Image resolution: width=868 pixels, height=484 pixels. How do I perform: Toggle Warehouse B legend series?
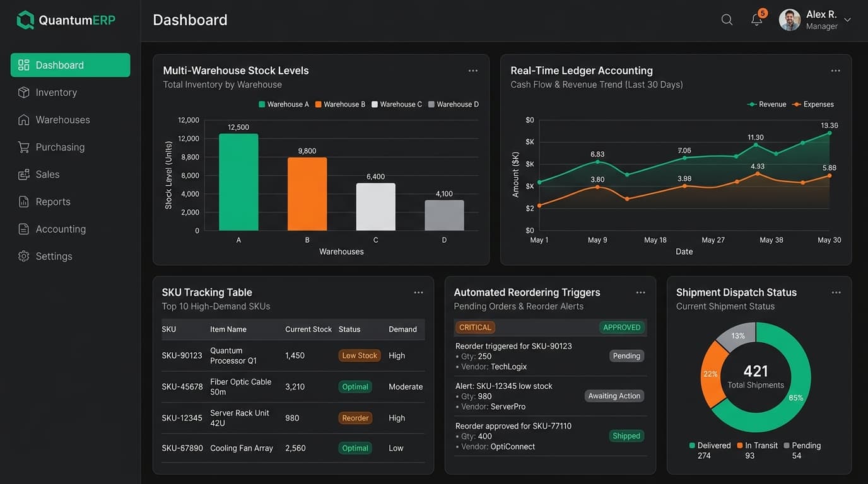(x=340, y=105)
